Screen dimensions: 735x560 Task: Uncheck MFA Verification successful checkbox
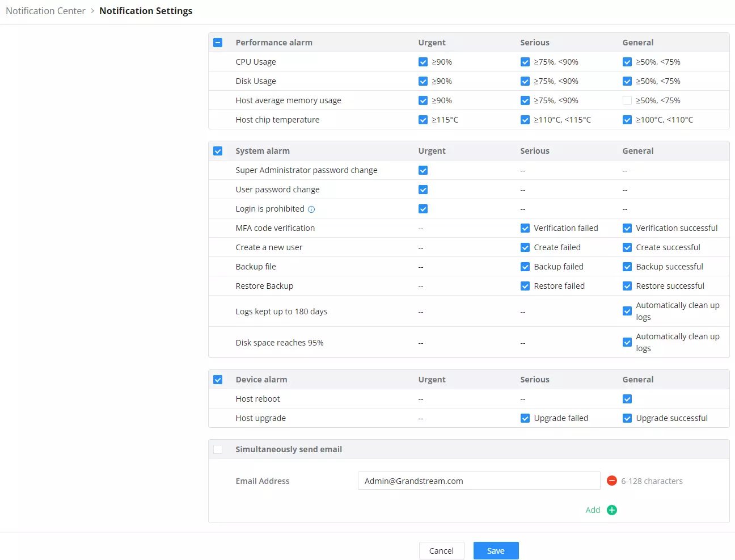click(x=627, y=228)
